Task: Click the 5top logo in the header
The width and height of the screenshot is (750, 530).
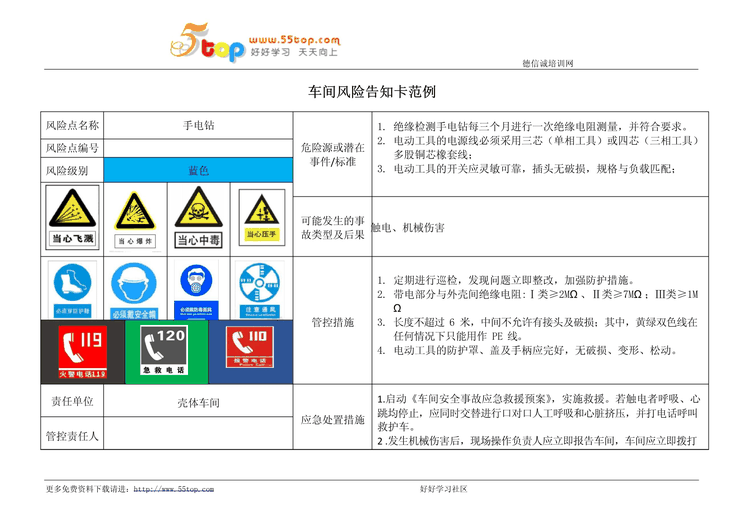Action: point(207,42)
